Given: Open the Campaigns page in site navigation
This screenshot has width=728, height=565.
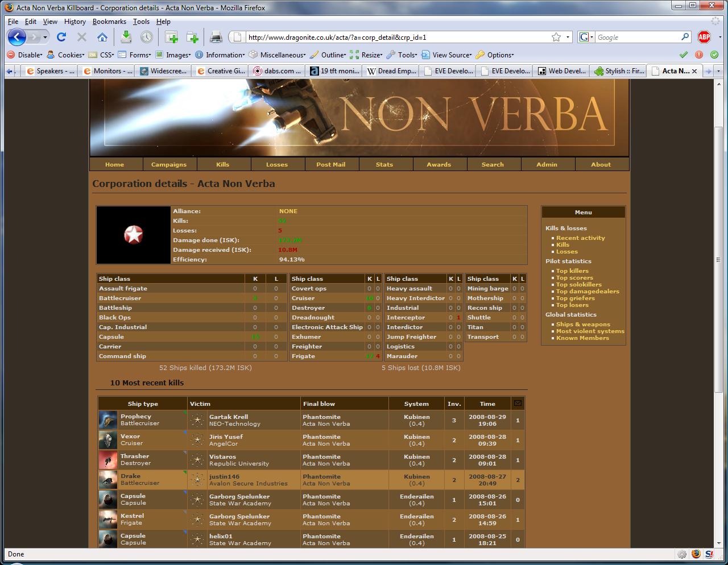Looking at the screenshot, I should click(169, 164).
